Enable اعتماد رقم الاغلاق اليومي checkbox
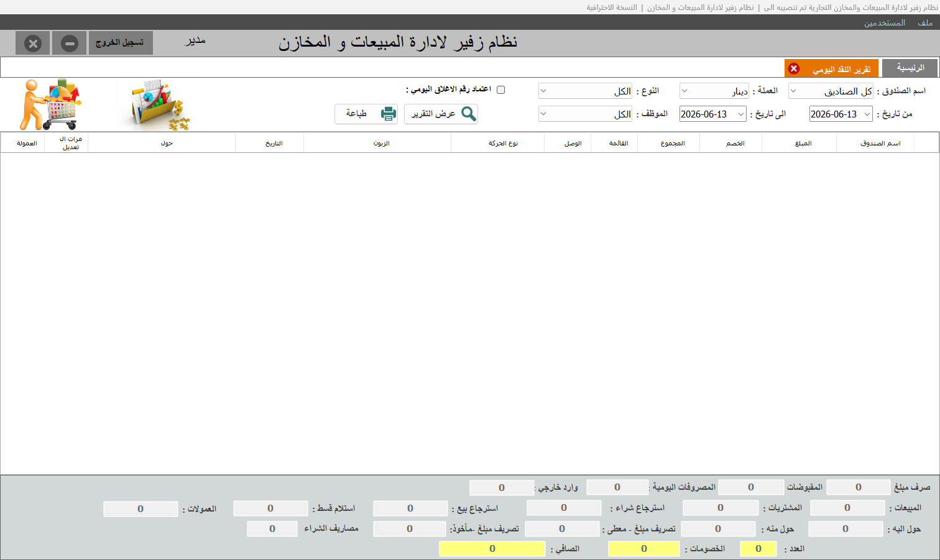Image resolution: width=940 pixels, height=560 pixels. coord(500,90)
